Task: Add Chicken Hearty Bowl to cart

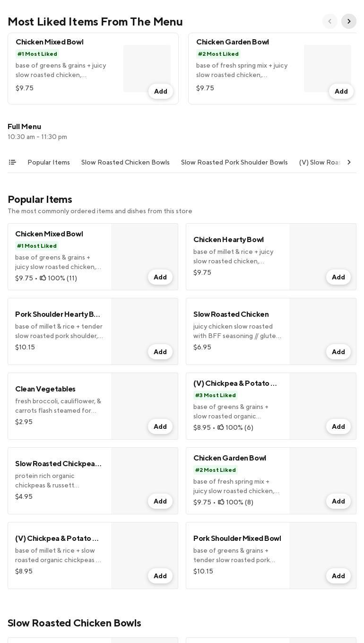Action: pyautogui.click(x=338, y=277)
